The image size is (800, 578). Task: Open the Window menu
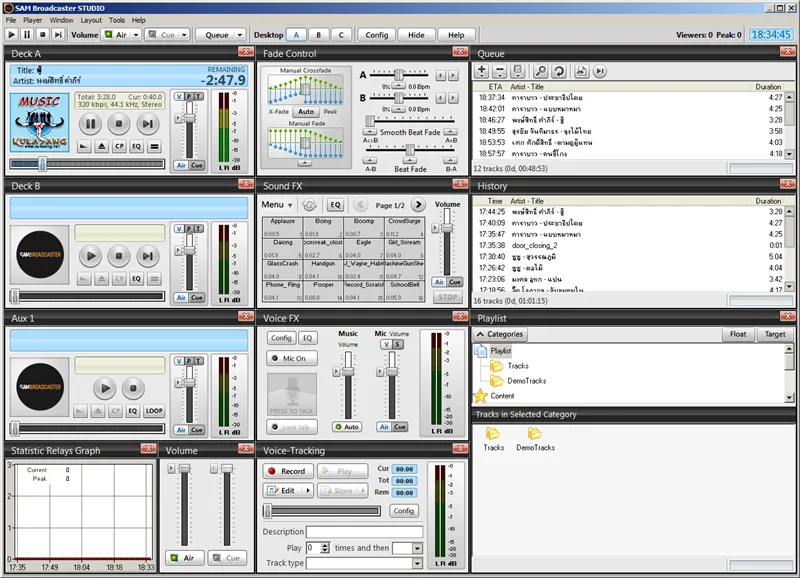61,20
